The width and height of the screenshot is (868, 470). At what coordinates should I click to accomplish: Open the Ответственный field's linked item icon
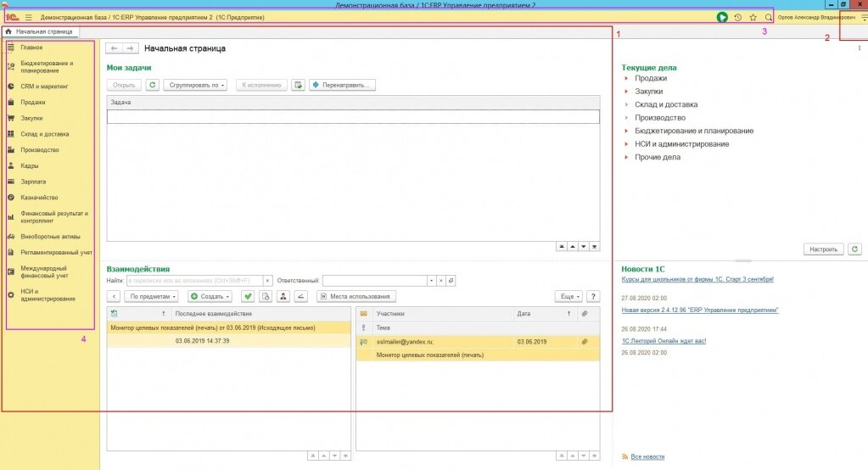(x=451, y=281)
